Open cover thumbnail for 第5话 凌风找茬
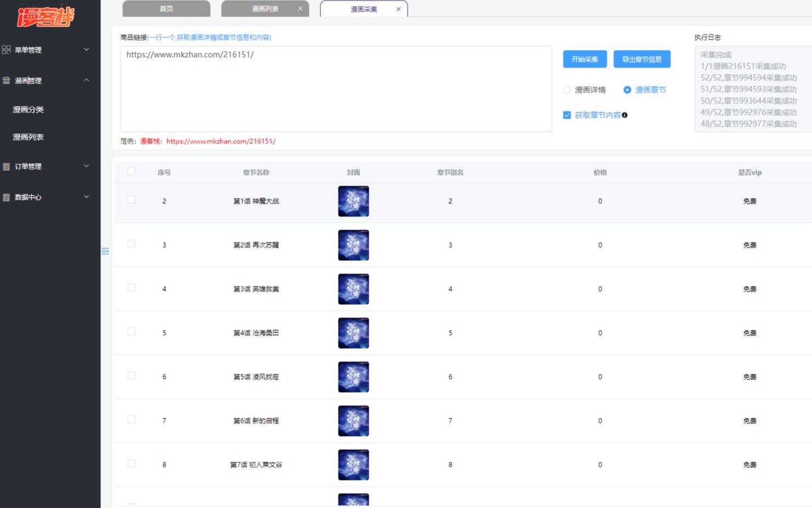Screen dimensions: 812x508 [353, 377]
